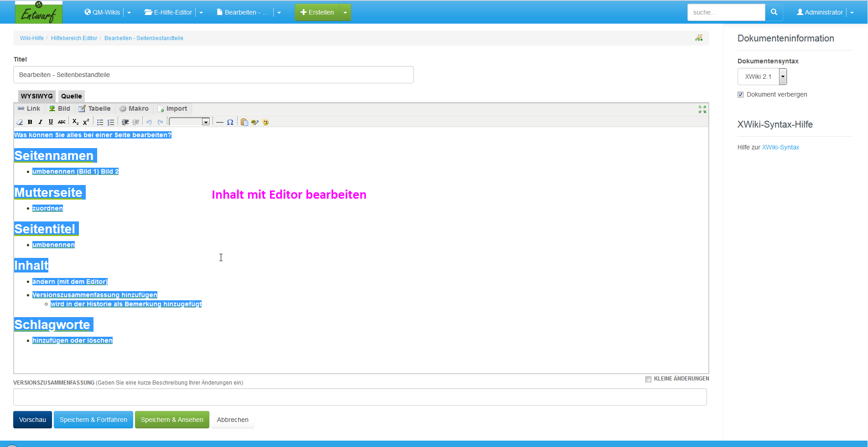Click the search magnifier button

[x=774, y=12]
